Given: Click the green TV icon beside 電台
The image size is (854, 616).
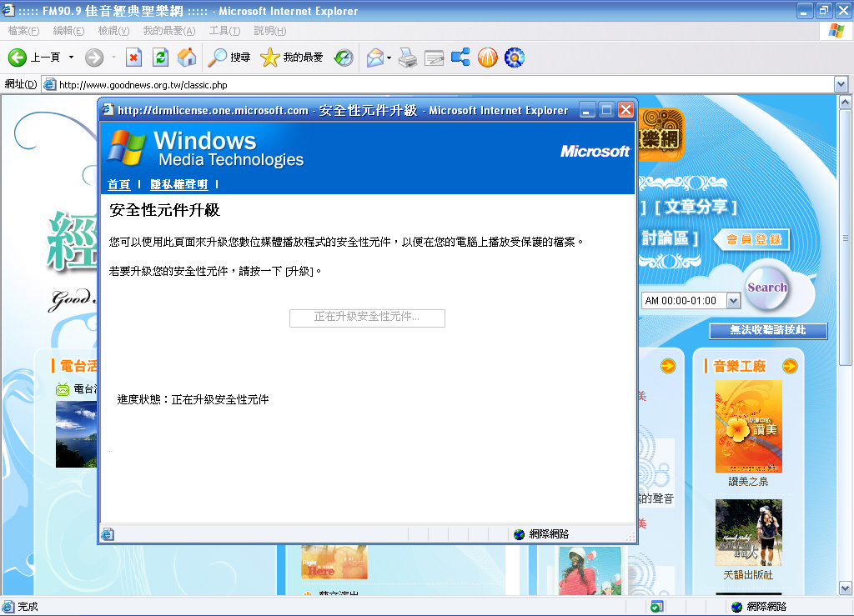Looking at the screenshot, I should pyautogui.click(x=63, y=389).
